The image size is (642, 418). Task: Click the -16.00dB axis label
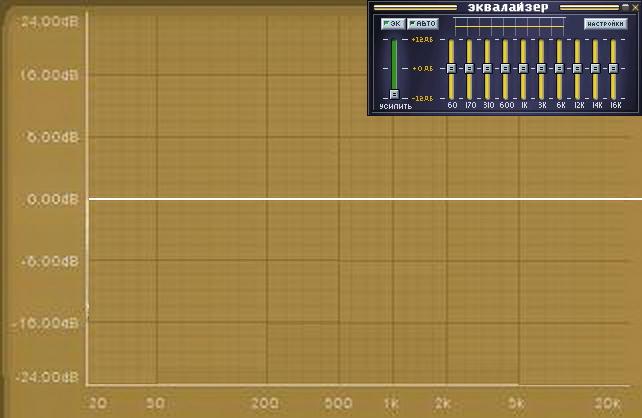tap(45, 323)
